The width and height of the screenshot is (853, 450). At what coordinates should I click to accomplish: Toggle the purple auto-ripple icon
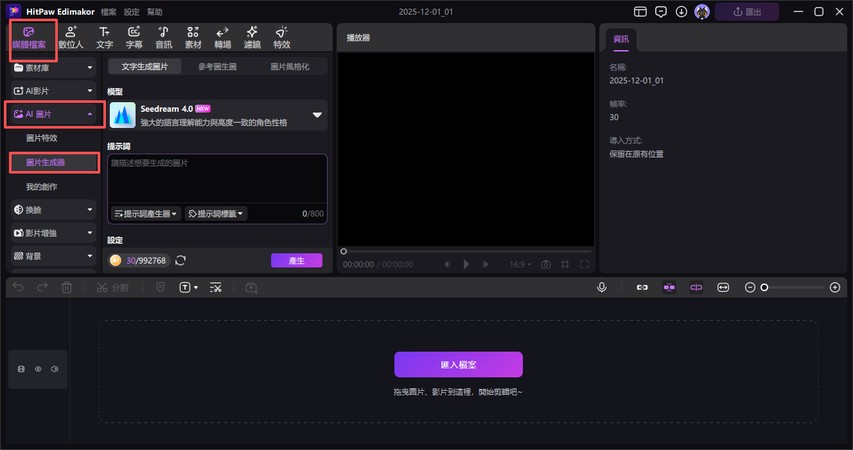point(696,287)
